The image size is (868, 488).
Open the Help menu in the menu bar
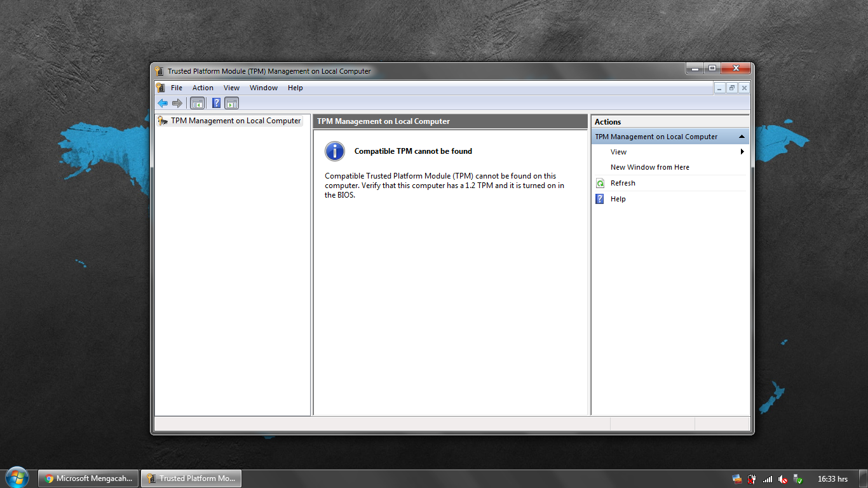click(295, 88)
